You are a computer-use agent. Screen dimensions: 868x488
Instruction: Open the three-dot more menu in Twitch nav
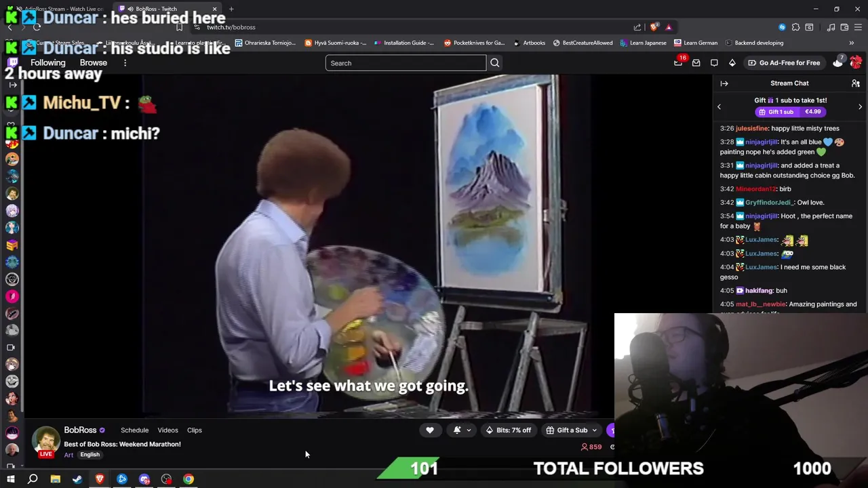tap(125, 63)
